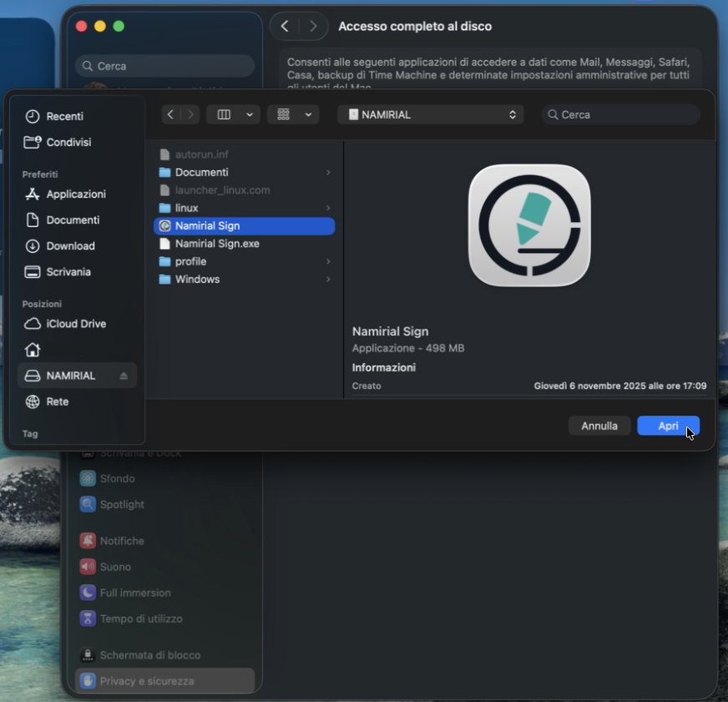Click the eject icon next to NAMIRIAL
This screenshot has width=728, height=702.
tap(124, 376)
